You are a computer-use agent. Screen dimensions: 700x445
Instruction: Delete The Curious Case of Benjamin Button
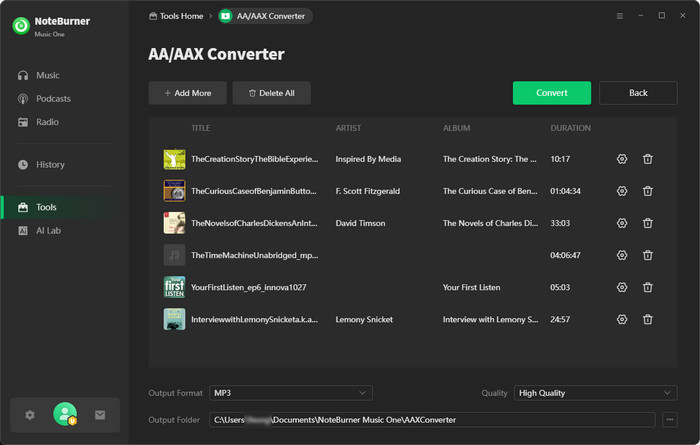pos(648,191)
